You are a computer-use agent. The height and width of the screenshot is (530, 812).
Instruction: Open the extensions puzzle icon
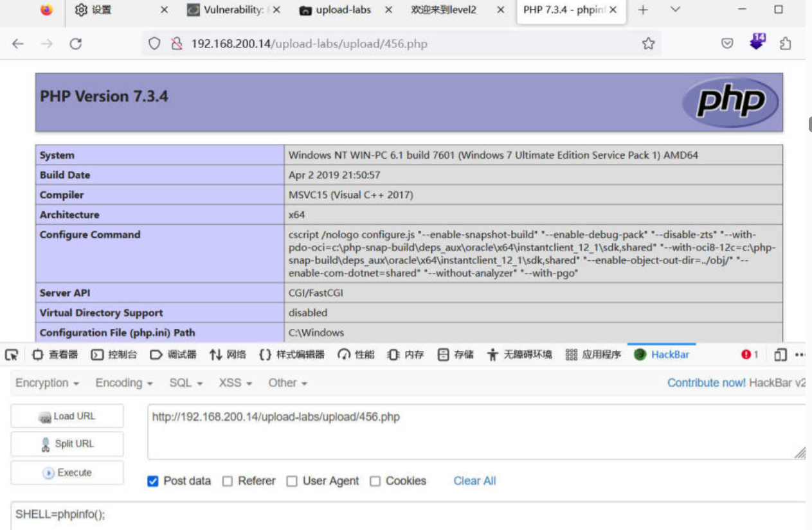pos(785,44)
